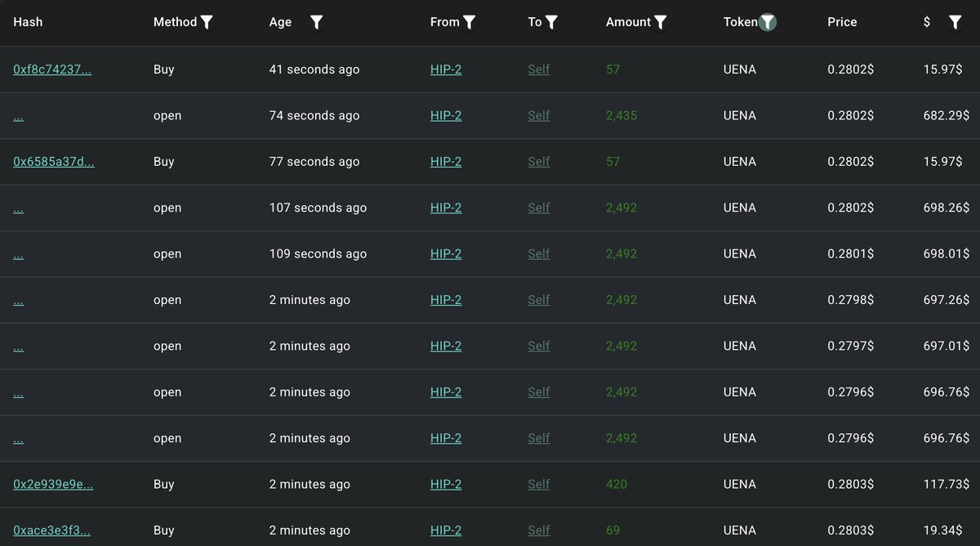Click ellipsis hash link at 107 seconds ago
Viewport: 980px width, 546px height.
pyautogui.click(x=19, y=208)
